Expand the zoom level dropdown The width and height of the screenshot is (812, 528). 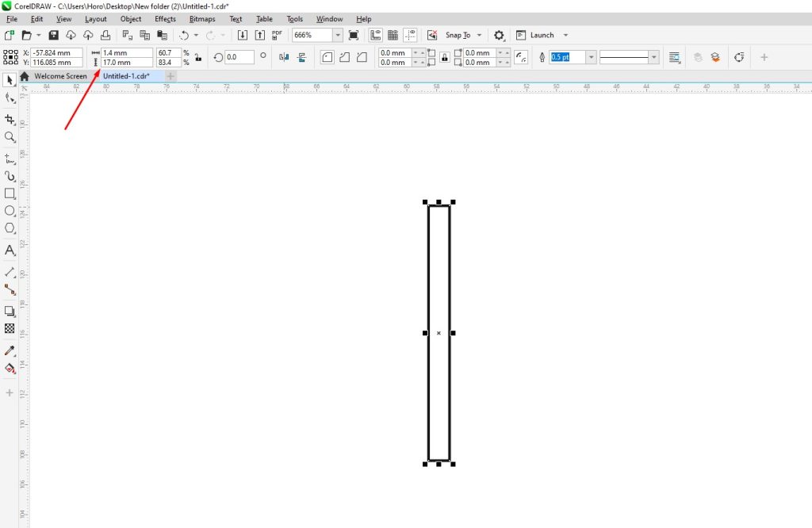(336, 35)
